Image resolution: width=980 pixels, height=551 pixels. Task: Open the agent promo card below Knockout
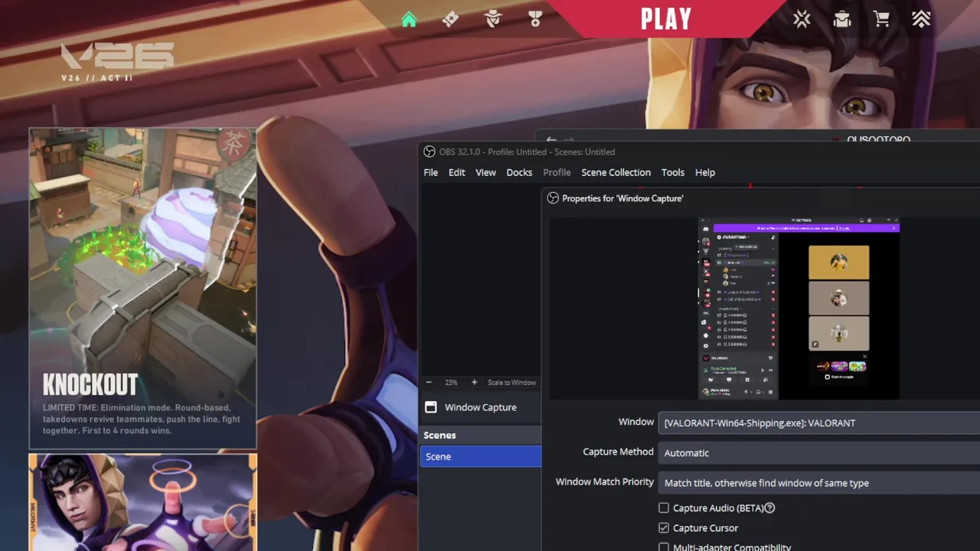(x=143, y=502)
